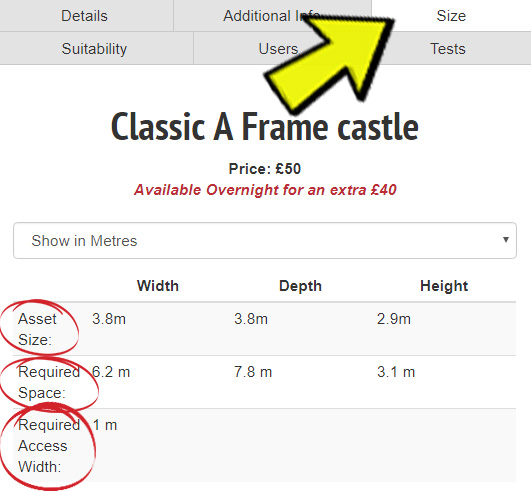
Task: Click the circled Asset Size label
Action: tap(37, 329)
